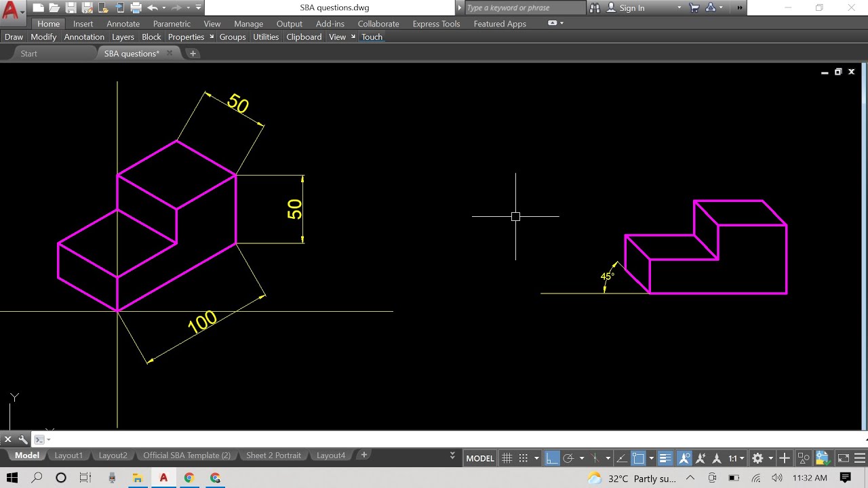Toggle Polar Tracking in status bar

(x=568, y=458)
